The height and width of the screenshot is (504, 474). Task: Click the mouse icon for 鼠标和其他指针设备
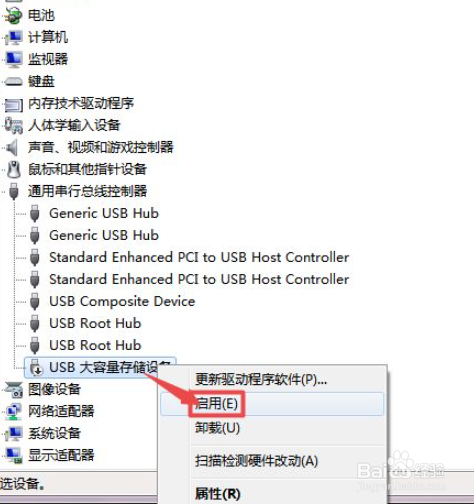(x=14, y=169)
